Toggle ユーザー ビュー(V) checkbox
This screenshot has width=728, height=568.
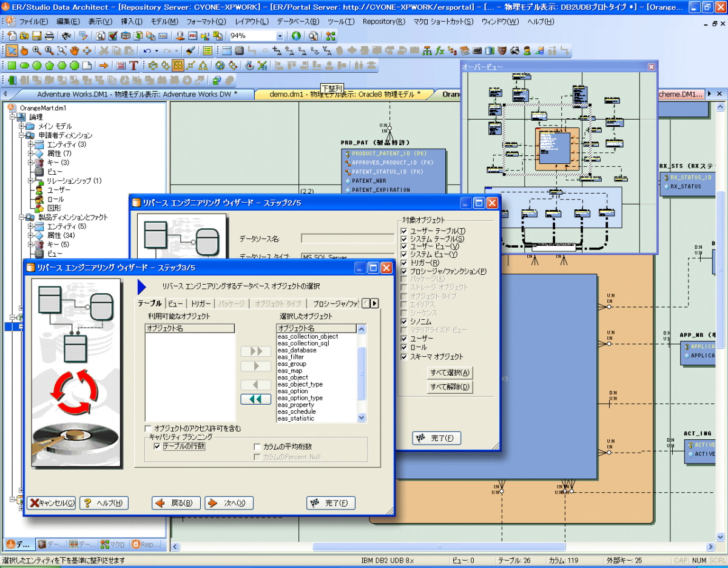tap(404, 247)
